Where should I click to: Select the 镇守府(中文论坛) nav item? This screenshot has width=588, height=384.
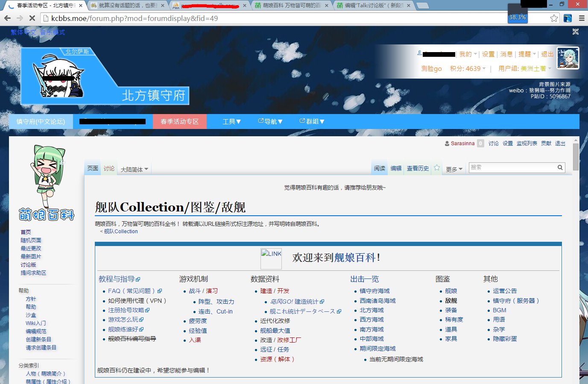[x=41, y=121]
